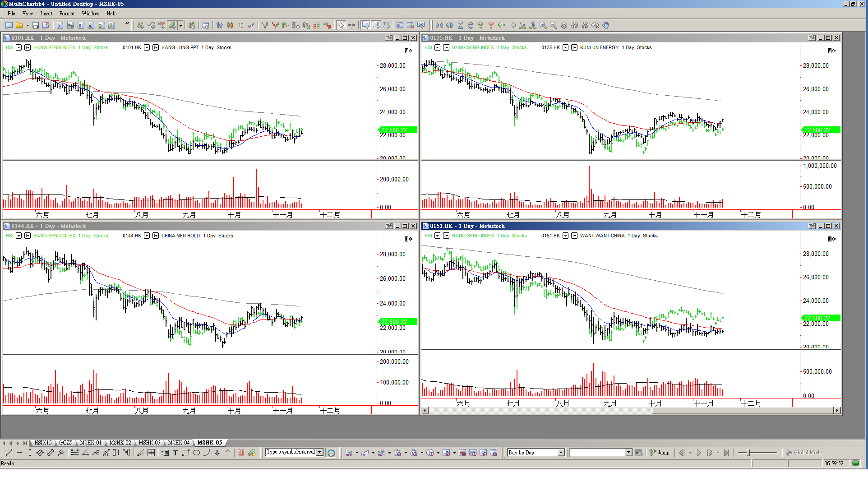Toggle the arrow pointer mode button
Viewport: 868px width, 477px height.
click(342, 26)
